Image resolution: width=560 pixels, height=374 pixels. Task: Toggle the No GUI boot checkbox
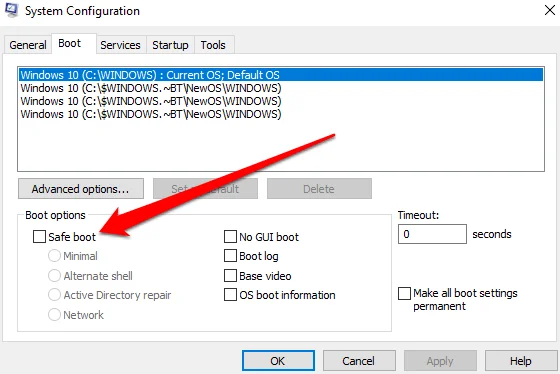[x=230, y=236]
